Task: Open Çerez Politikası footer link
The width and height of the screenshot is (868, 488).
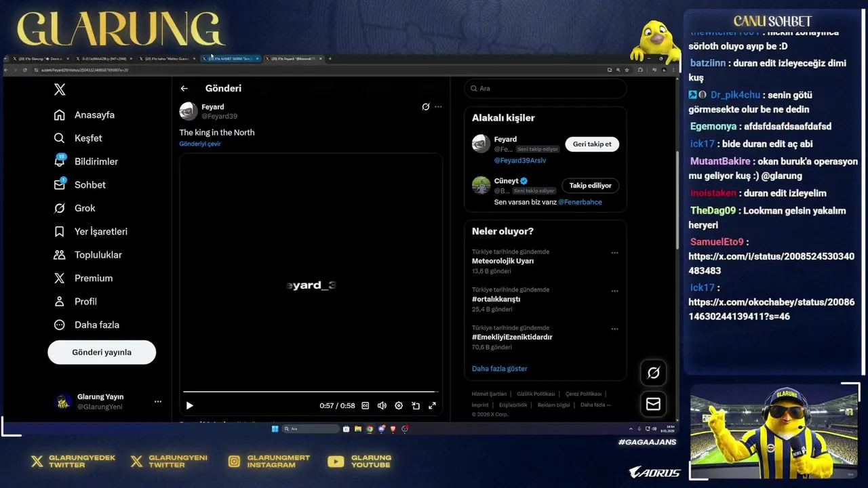Action: click(583, 394)
